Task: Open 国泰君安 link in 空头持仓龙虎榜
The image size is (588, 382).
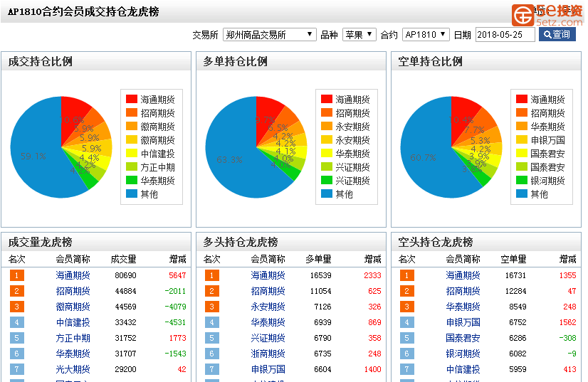Action: tap(463, 338)
